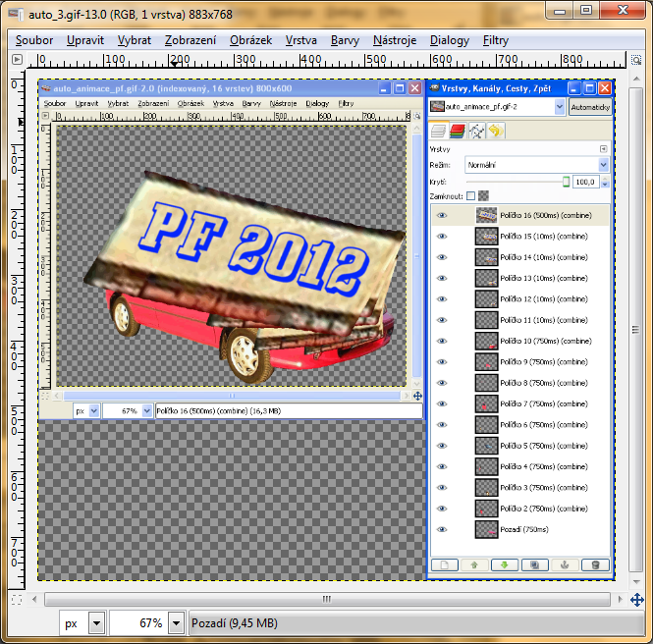This screenshot has width=653, height=644.
Task: Click outer window ruler-corner menu arrow icon
Action: click(17, 60)
